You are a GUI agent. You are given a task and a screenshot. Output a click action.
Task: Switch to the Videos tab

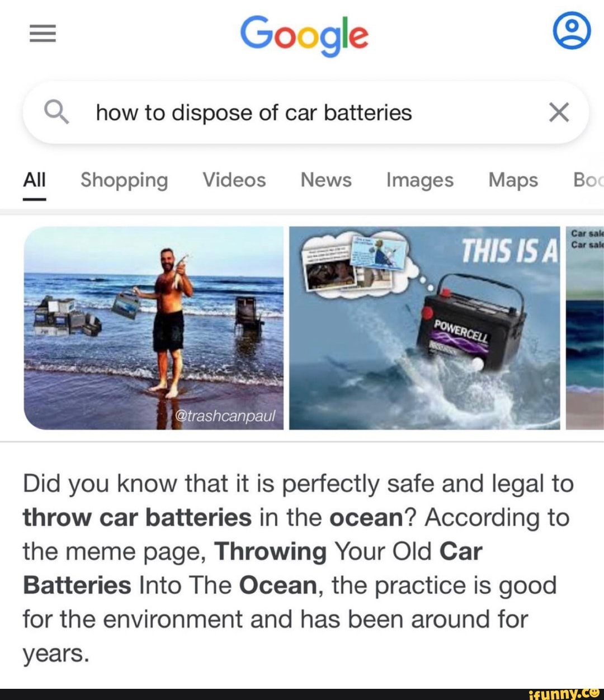pyautogui.click(x=234, y=180)
